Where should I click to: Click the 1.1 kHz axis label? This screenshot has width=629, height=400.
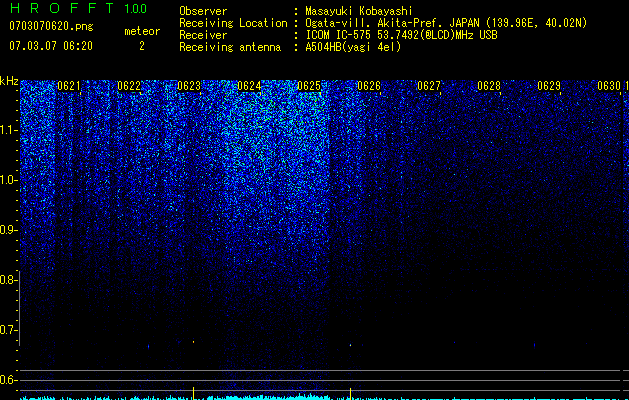[8, 130]
